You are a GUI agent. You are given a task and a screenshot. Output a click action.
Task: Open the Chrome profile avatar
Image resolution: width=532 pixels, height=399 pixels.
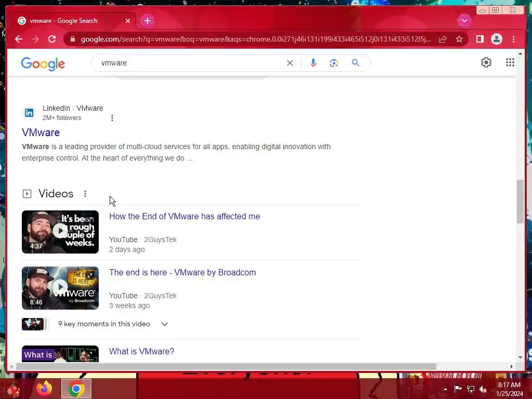point(496,39)
